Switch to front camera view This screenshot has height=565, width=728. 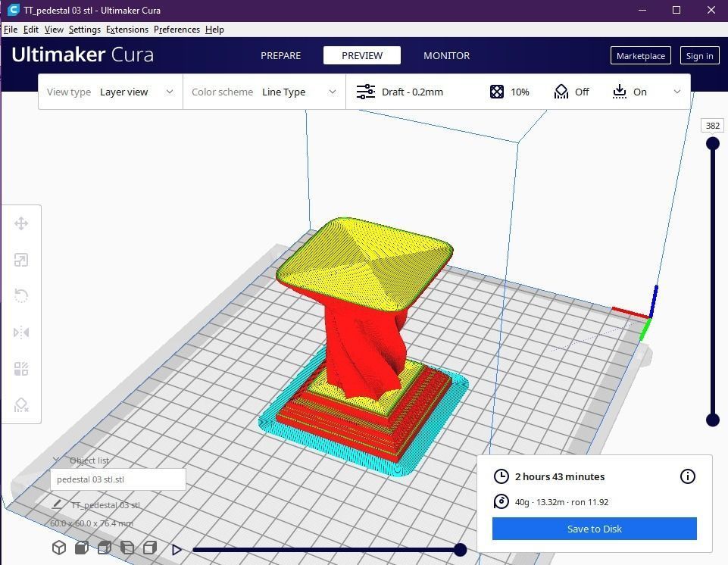pos(82,548)
